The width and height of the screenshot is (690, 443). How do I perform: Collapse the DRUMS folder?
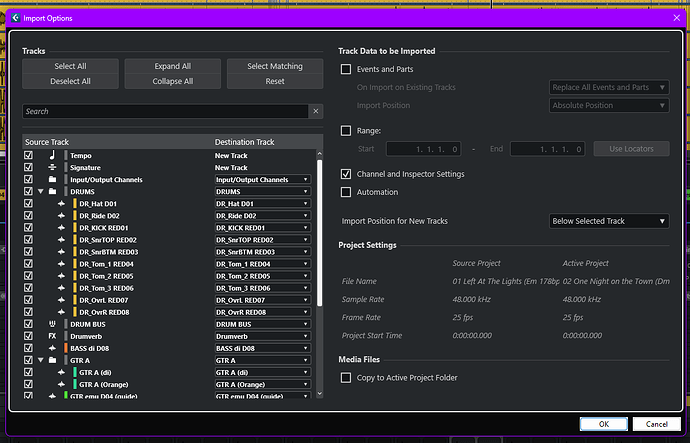point(41,191)
